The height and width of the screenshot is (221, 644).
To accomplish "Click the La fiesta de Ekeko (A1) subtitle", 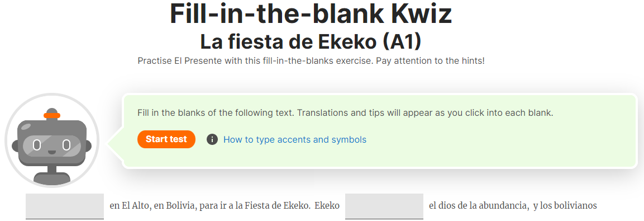I will 311,41.
